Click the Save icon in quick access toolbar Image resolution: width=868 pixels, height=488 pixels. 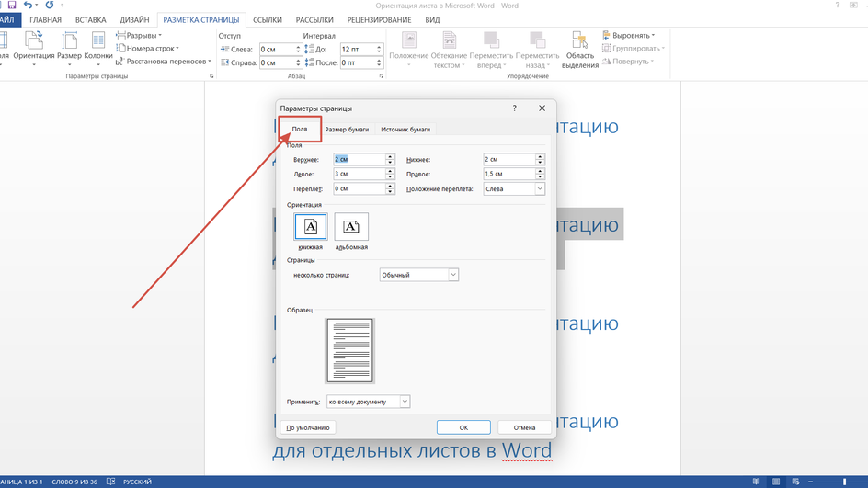click(12, 5)
